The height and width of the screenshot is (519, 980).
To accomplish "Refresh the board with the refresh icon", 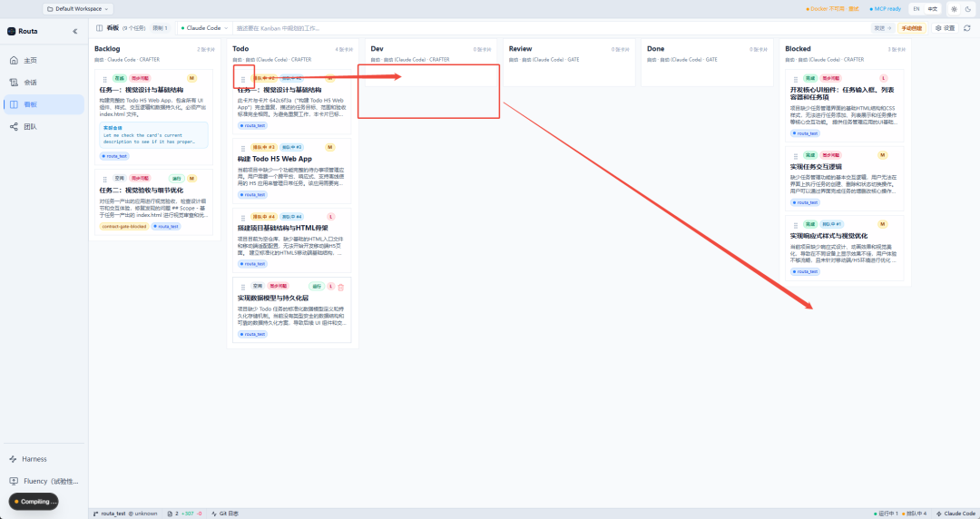I will pyautogui.click(x=967, y=28).
